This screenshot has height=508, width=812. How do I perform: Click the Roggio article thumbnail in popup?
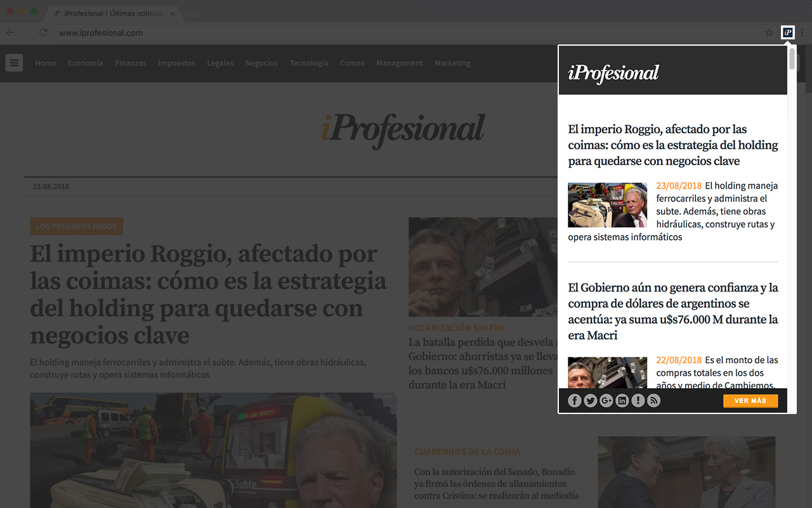[x=608, y=205]
